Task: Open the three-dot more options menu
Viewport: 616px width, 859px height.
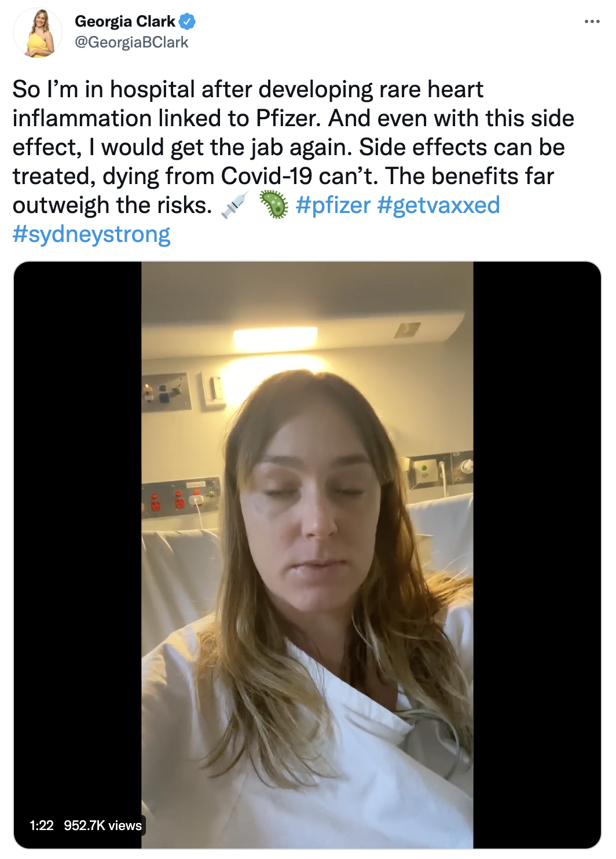Action: 592,22
